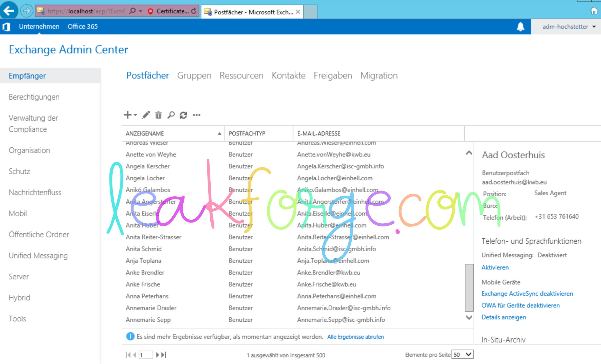The width and height of the screenshot is (601, 364).
Task: Switch to the Kontakte tab
Action: pos(289,75)
